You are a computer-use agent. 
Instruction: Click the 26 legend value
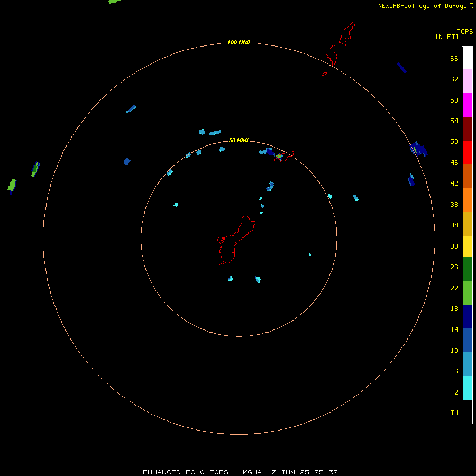(454, 267)
